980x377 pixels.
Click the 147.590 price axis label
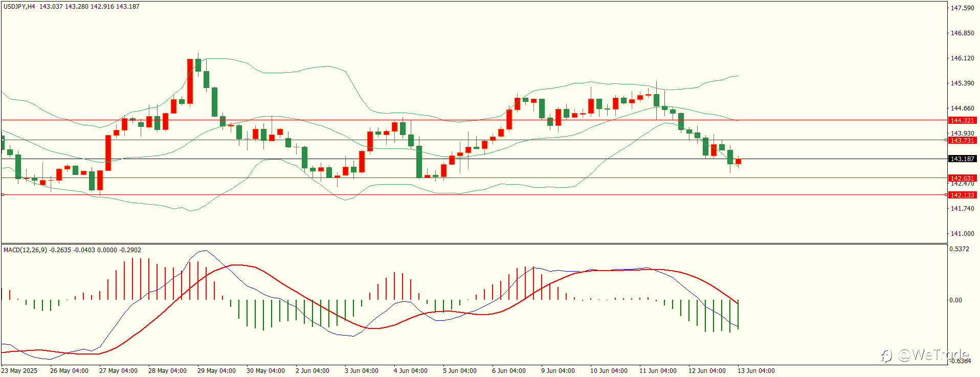962,8
